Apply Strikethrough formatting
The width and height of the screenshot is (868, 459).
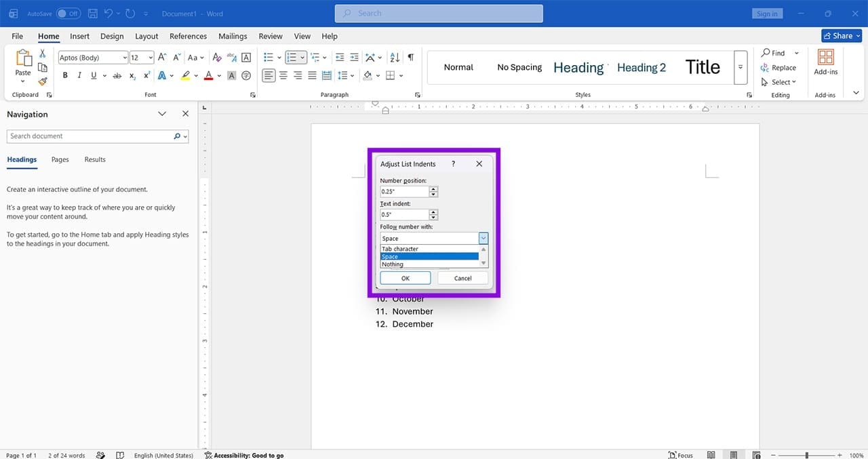pos(117,75)
